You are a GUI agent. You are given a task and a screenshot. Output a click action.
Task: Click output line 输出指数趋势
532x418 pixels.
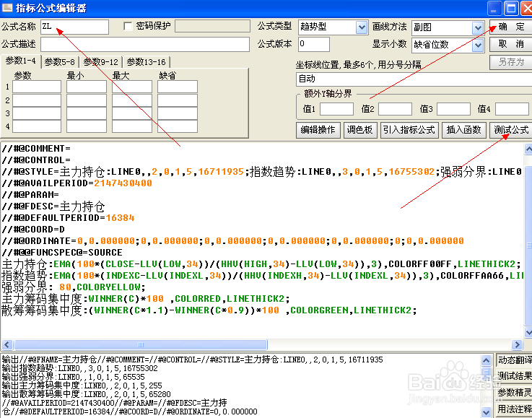(x=80, y=368)
